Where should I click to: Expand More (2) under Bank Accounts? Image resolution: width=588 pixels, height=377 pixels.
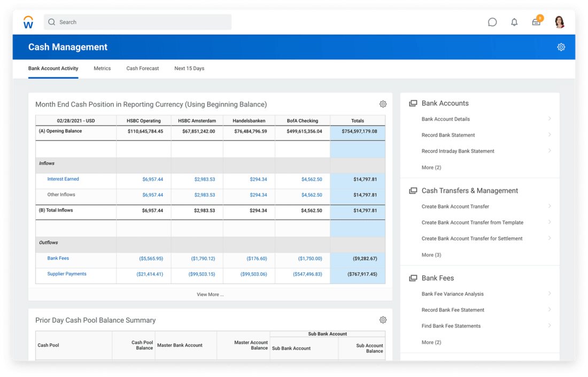(x=431, y=167)
